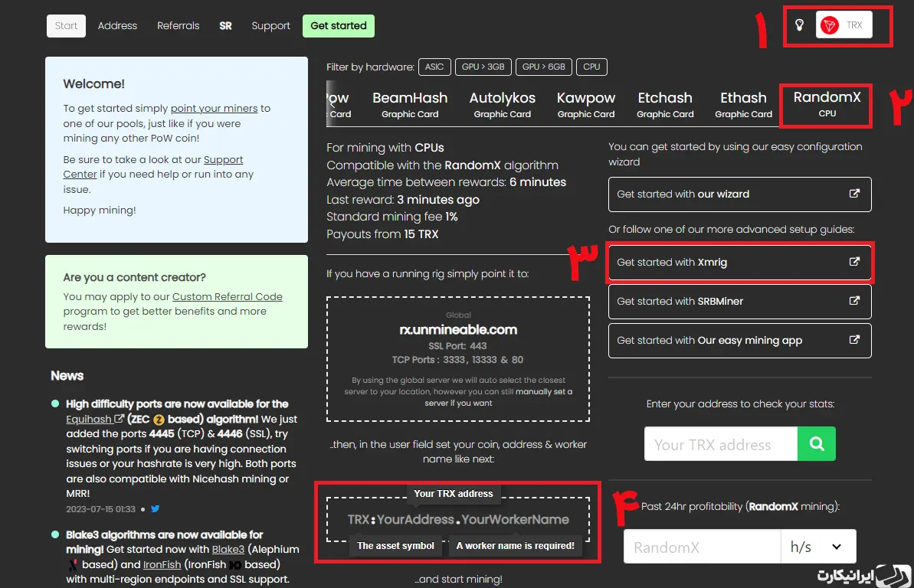The image size is (914, 588).
Task: Open the Equihash link in news
Action: click(89, 419)
